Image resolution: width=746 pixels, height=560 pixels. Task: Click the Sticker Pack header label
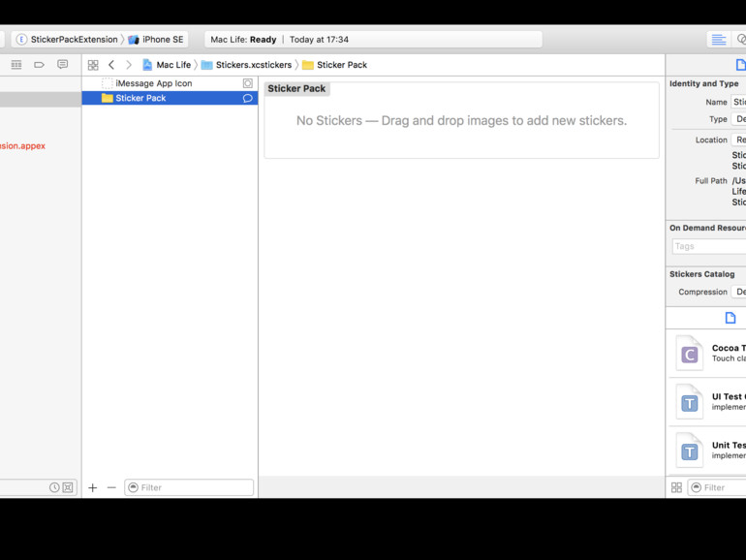click(x=296, y=88)
